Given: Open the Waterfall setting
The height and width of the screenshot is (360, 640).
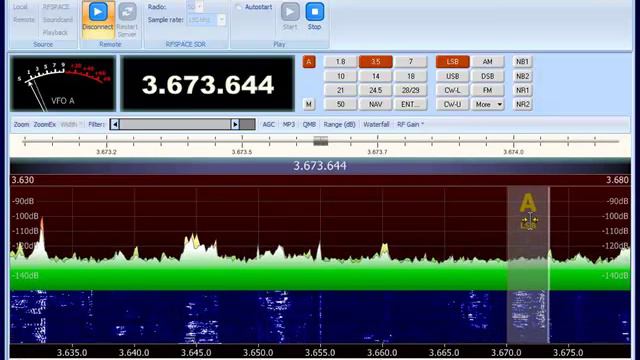Looking at the screenshot, I should pyautogui.click(x=376, y=124).
